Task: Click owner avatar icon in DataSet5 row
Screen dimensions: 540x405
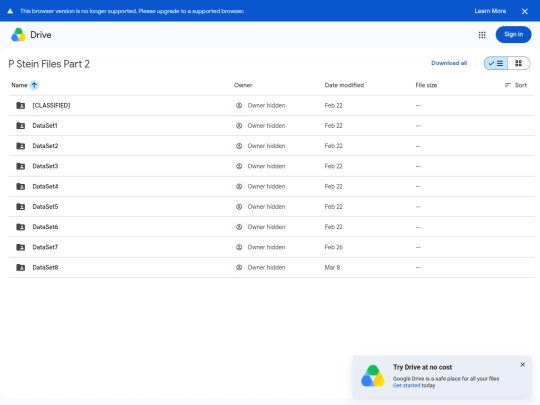Action: 239,207
